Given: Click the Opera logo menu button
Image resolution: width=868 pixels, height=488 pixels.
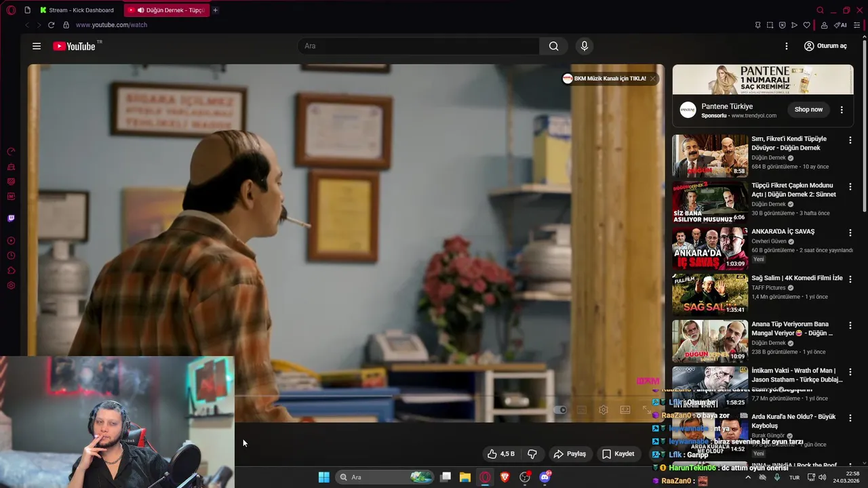Looking at the screenshot, I should (x=11, y=10).
